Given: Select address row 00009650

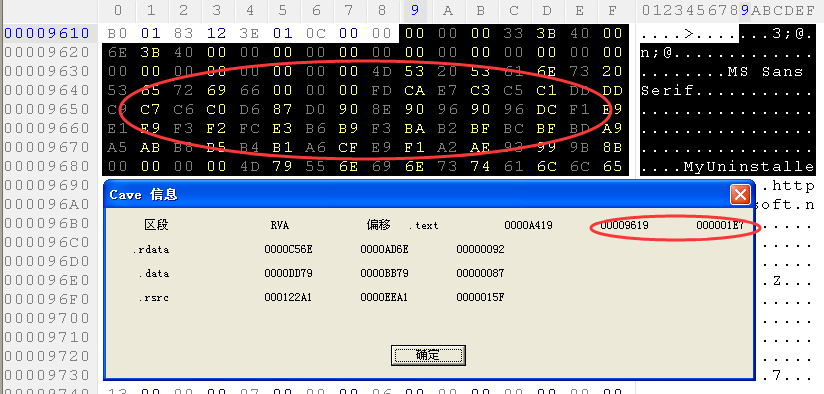Looking at the screenshot, I should [x=47, y=109].
